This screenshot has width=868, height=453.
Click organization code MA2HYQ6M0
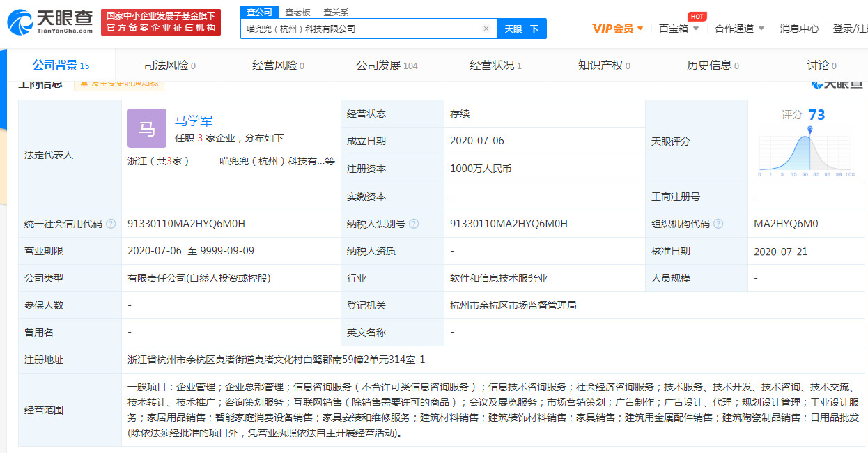[786, 224]
